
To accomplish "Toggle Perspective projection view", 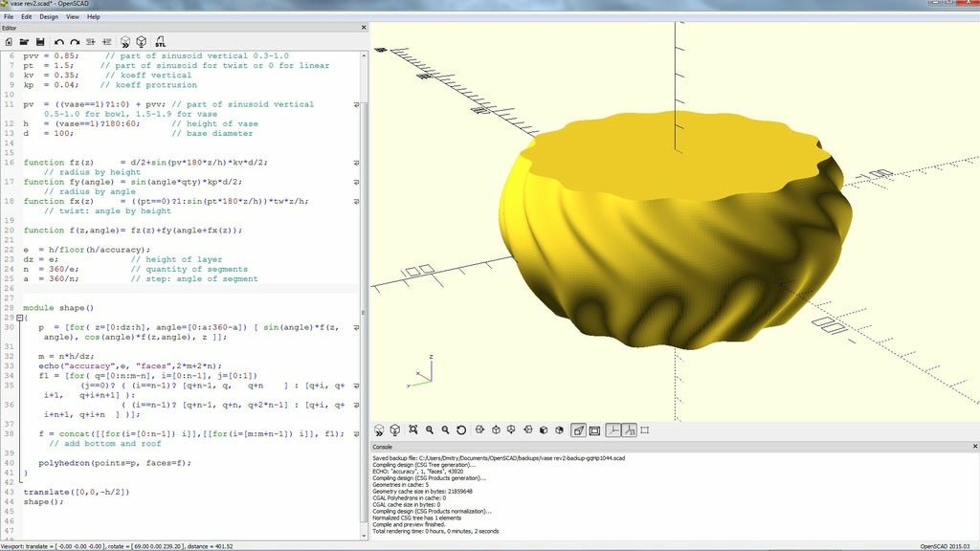I will point(578,430).
